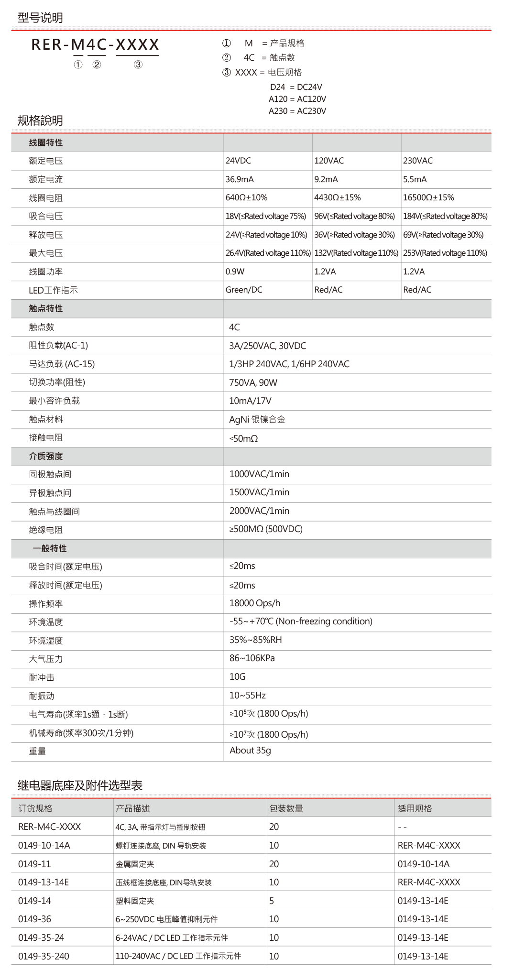The height and width of the screenshot is (980, 525).
Task: Select the '0.9W' coil power cell
Action: (x=235, y=272)
